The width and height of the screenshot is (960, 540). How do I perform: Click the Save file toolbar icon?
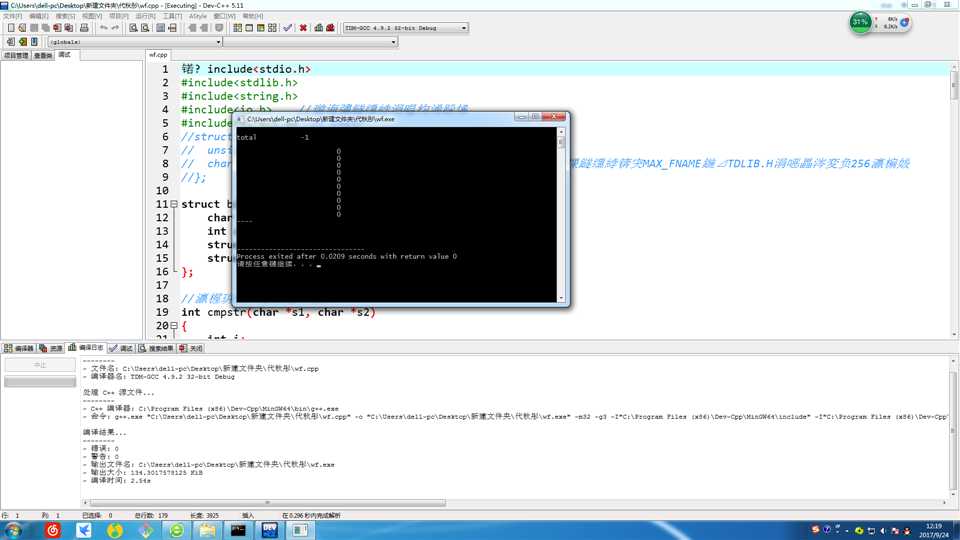34,28
